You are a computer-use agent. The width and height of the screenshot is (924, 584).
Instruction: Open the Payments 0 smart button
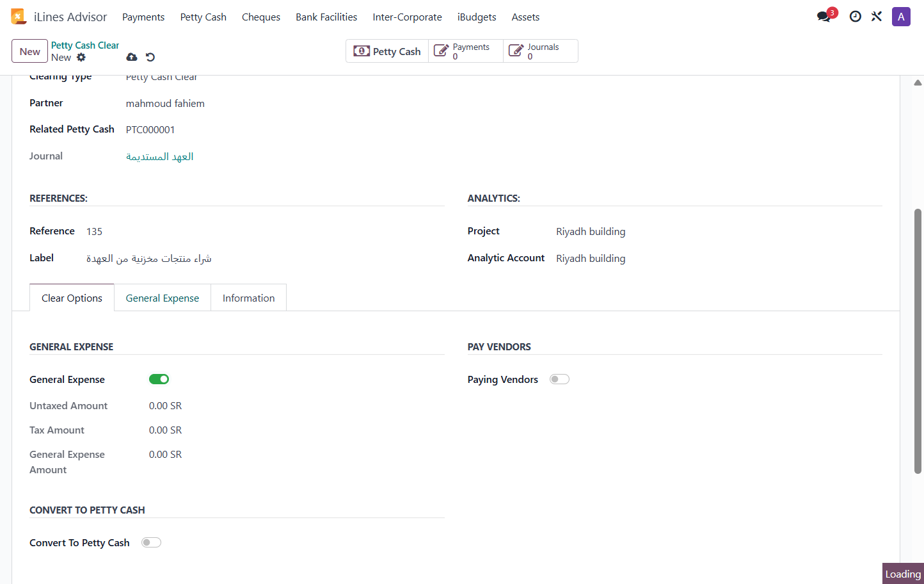[466, 51]
